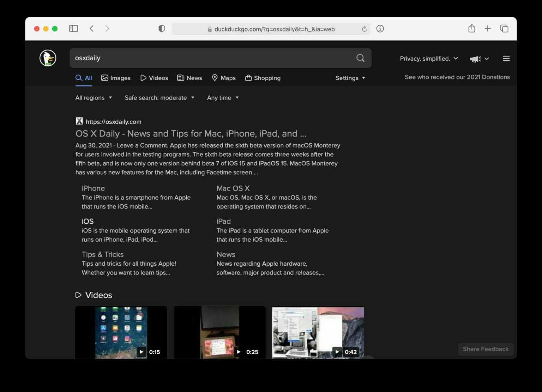Expand the Any time filter
The image size is (542, 392).
[x=223, y=98]
